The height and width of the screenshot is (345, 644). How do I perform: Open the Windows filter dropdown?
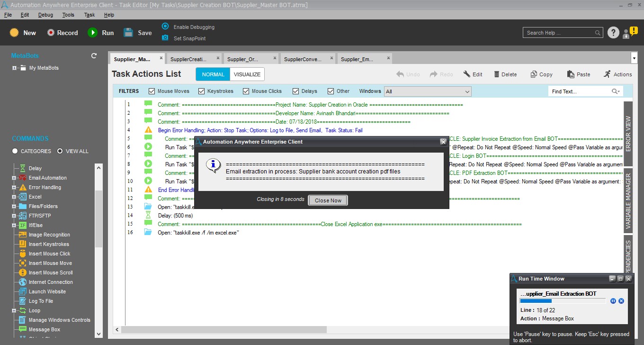click(x=428, y=91)
